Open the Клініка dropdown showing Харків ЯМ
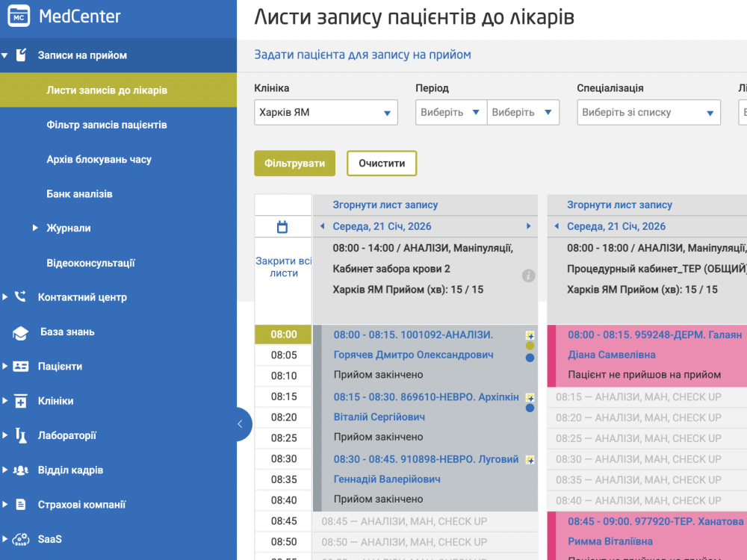 click(326, 113)
